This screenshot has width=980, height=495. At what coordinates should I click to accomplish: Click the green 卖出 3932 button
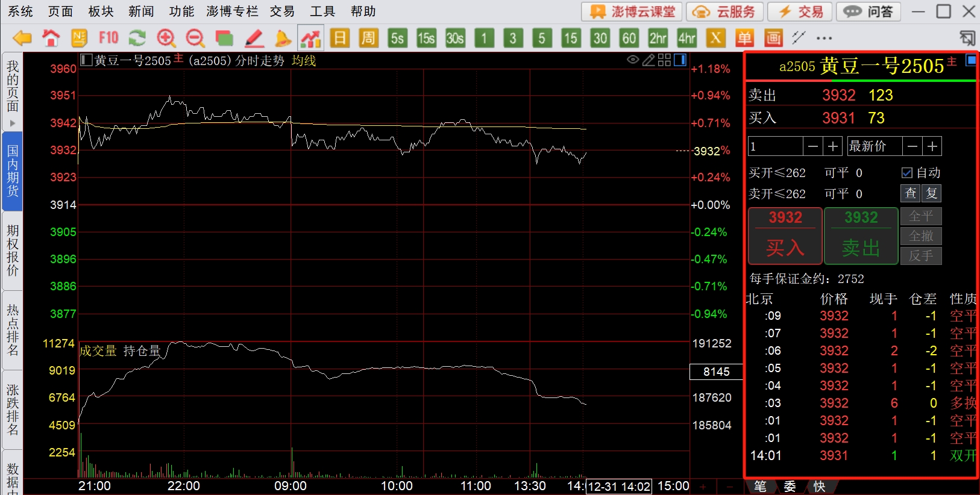[861, 236]
